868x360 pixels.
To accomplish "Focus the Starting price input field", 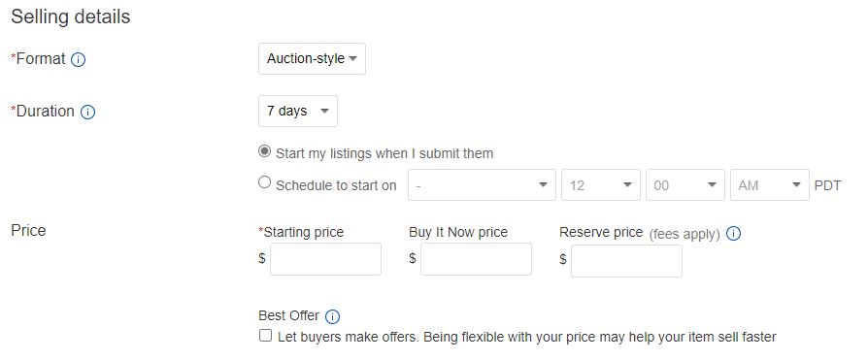I will click(325, 259).
